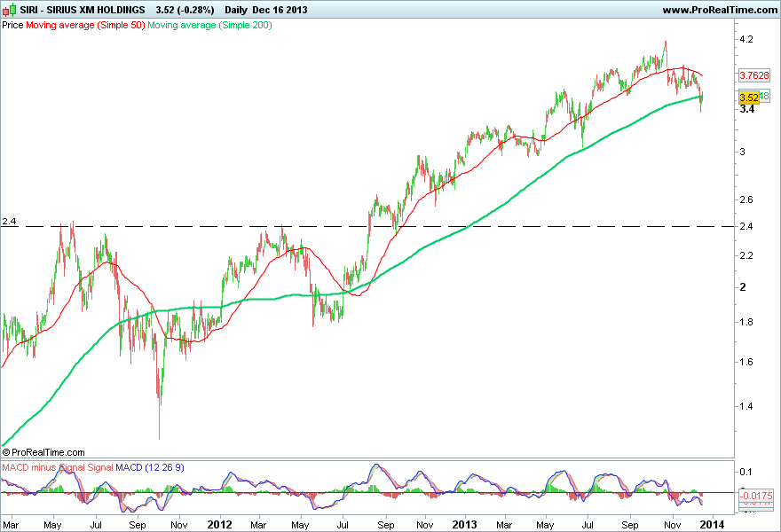Click the 1.8 price axis label
Screen dimensions: 781x532
(x=746, y=323)
